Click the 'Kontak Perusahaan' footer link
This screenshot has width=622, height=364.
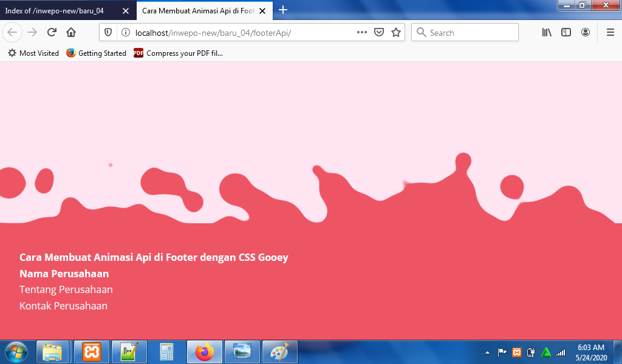coord(63,306)
